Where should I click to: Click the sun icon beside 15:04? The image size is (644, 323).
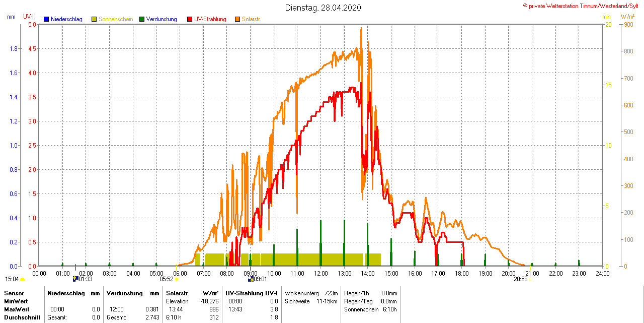[x=23, y=279]
